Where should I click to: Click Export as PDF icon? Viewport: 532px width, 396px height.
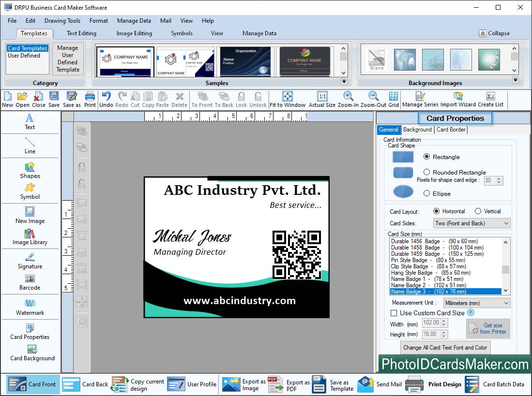[x=276, y=384]
